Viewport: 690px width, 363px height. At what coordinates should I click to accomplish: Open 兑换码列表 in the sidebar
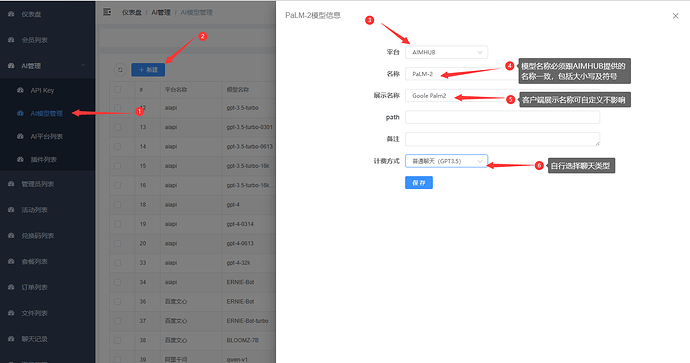coord(37,236)
